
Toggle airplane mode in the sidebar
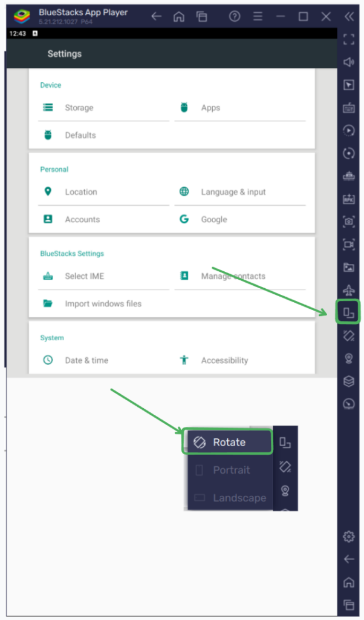[x=348, y=290]
